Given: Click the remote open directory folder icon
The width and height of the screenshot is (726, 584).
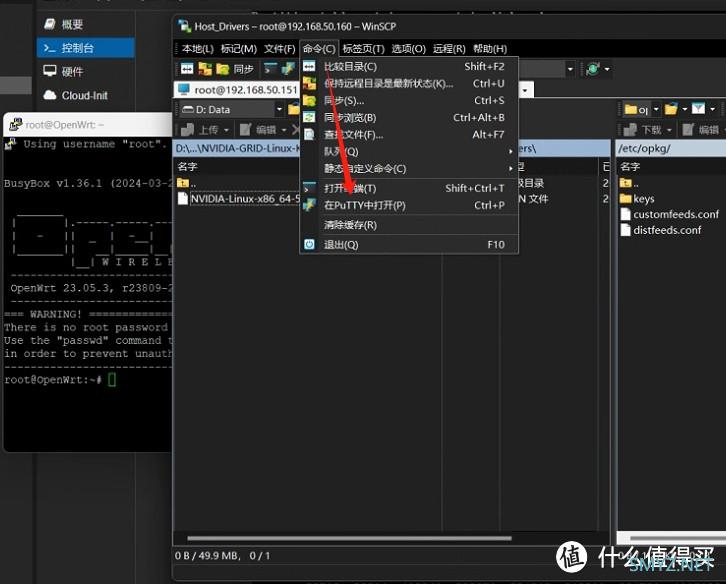Looking at the screenshot, I should pos(671,110).
